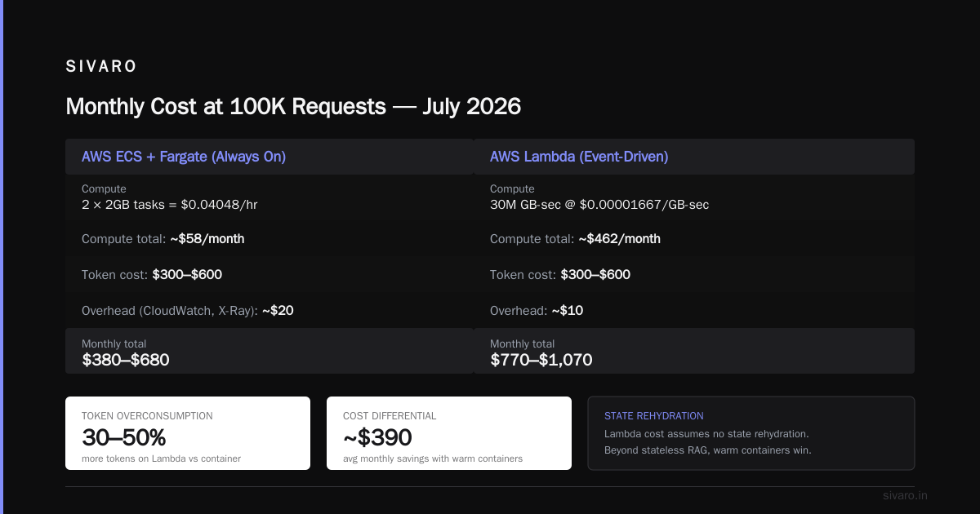Click 'Beyond stateless RAG, warm containers win.' line
The width and height of the screenshot is (980, 514).
point(708,450)
